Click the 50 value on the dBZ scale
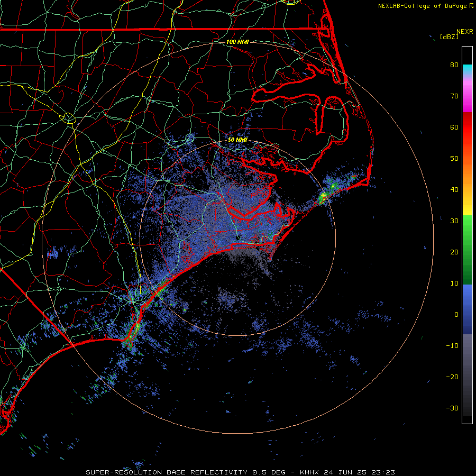The height and width of the screenshot is (476, 476). coord(454,159)
